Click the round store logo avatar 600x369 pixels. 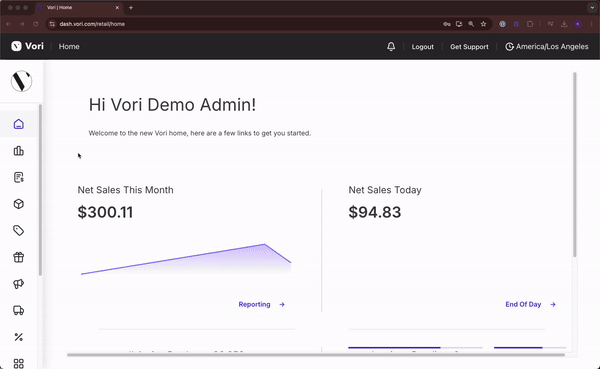21,81
